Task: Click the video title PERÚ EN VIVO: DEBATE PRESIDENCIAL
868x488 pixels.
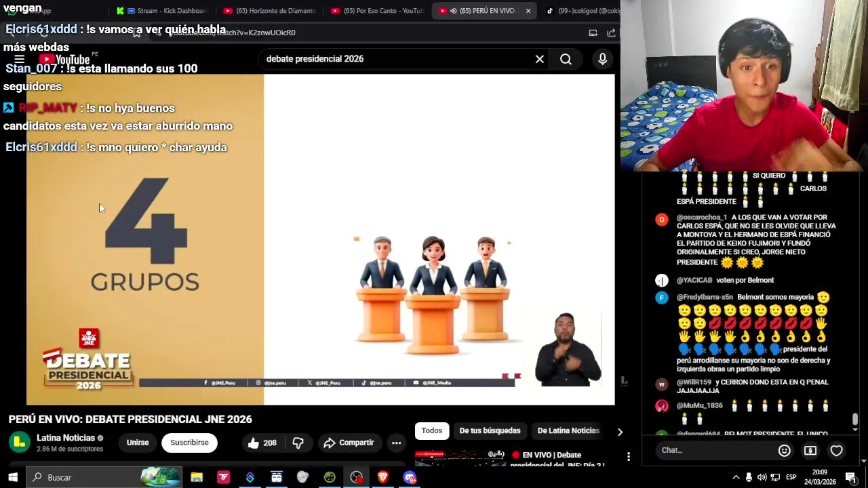Action: click(130, 420)
